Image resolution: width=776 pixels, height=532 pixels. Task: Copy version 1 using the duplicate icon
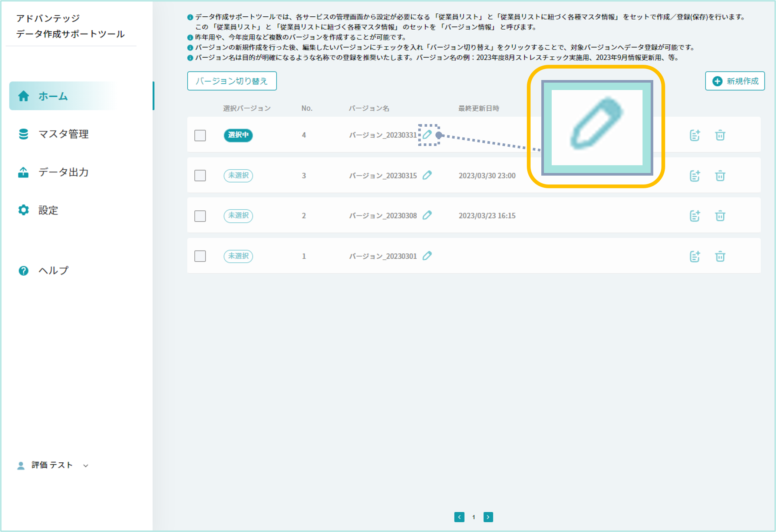(695, 256)
